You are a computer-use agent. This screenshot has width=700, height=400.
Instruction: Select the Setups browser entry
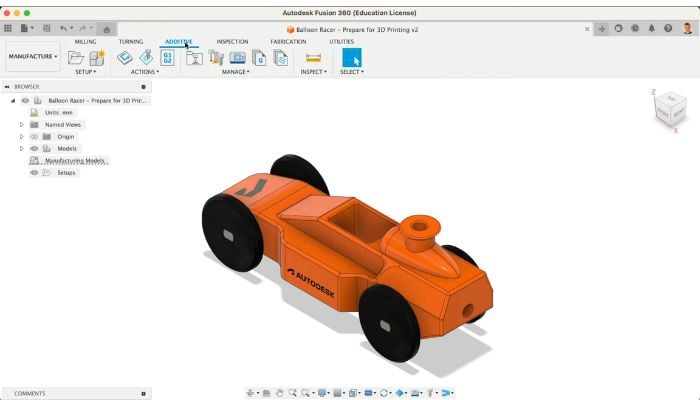coord(66,173)
